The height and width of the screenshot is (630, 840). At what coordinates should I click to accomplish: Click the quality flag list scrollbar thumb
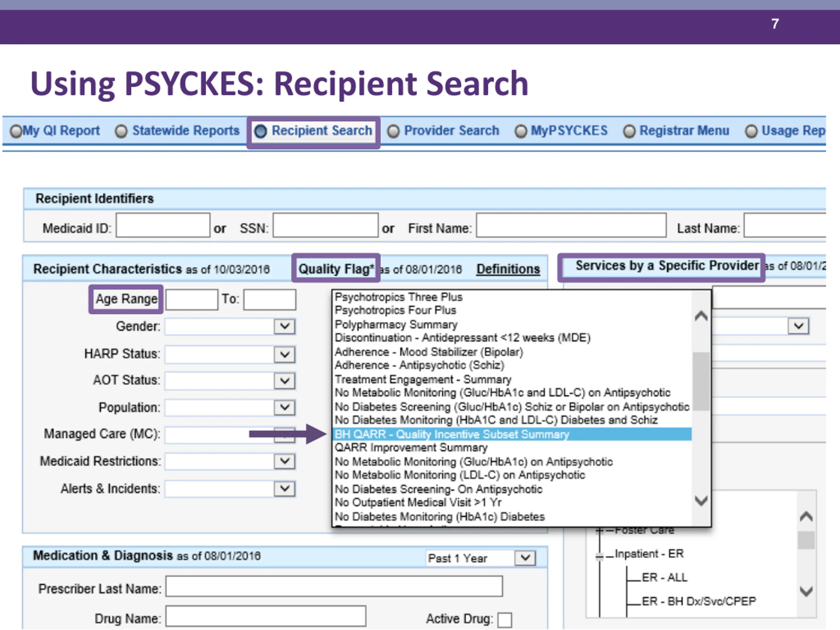(x=701, y=381)
